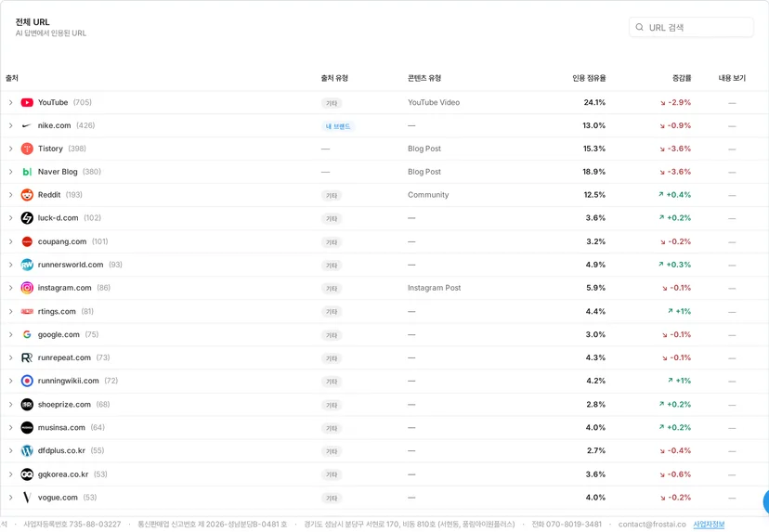Open the runnersworld.com source entry
Image resolution: width=769 pixels, height=532 pixels.
(71, 265)
